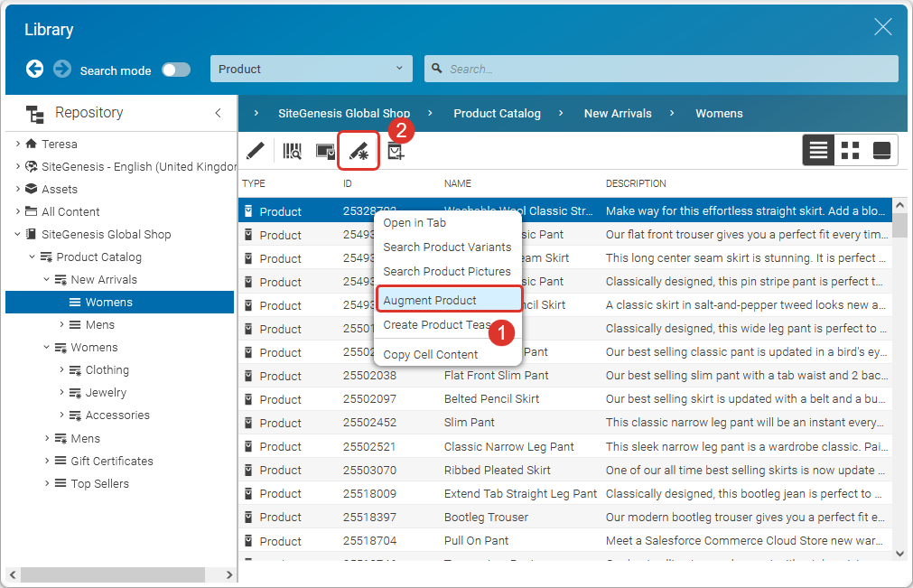Image resolution: width=913 pixels, height=588 pixels.
Task: Switch to the preview pane view
Action: coord(881,150)
